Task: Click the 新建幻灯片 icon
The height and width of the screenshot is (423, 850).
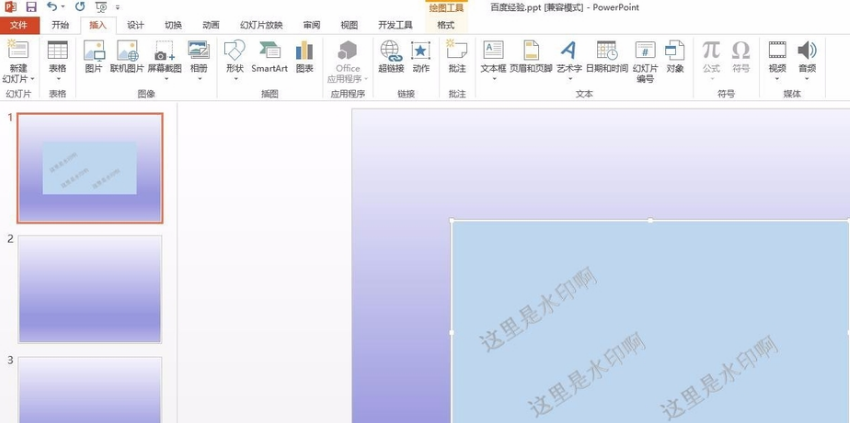Action: coord(18,49)
